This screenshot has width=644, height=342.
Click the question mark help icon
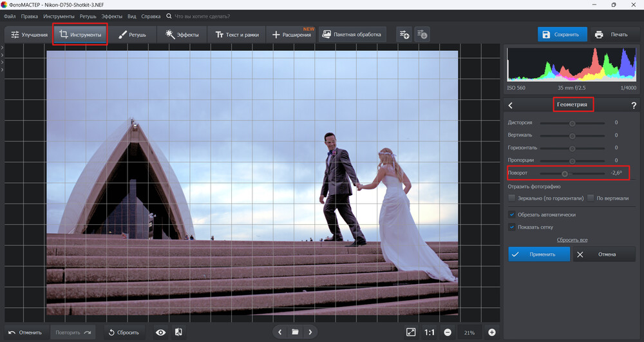(x=633, y=105)
